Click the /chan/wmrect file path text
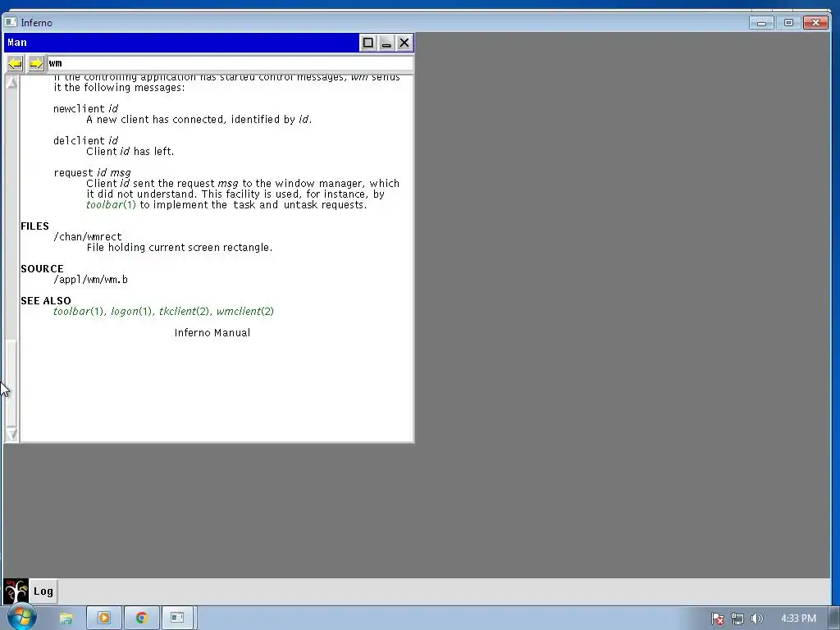This screenshot has height=630, width=840. tap(88, 237)
